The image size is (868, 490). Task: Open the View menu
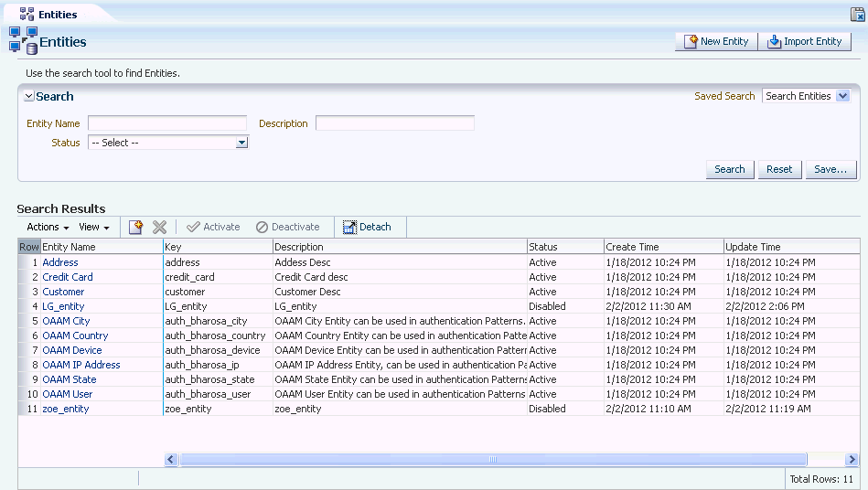pos(94,227)
